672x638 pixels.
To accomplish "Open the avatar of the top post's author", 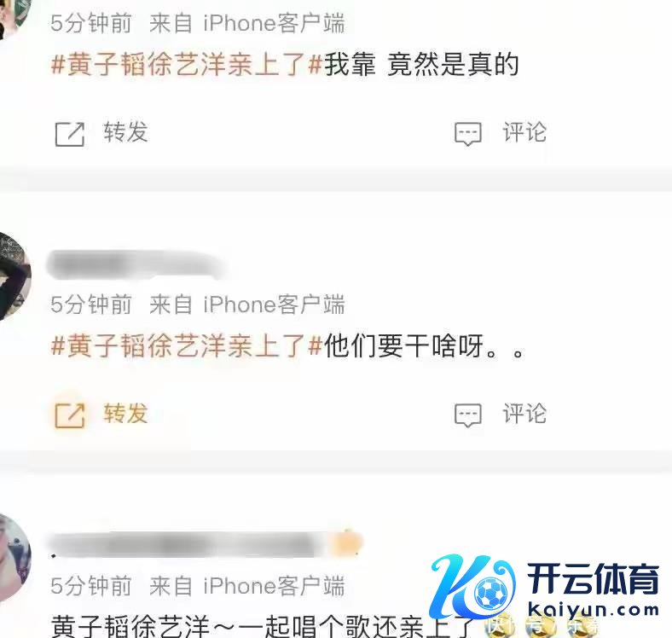I will coord(13,17).
